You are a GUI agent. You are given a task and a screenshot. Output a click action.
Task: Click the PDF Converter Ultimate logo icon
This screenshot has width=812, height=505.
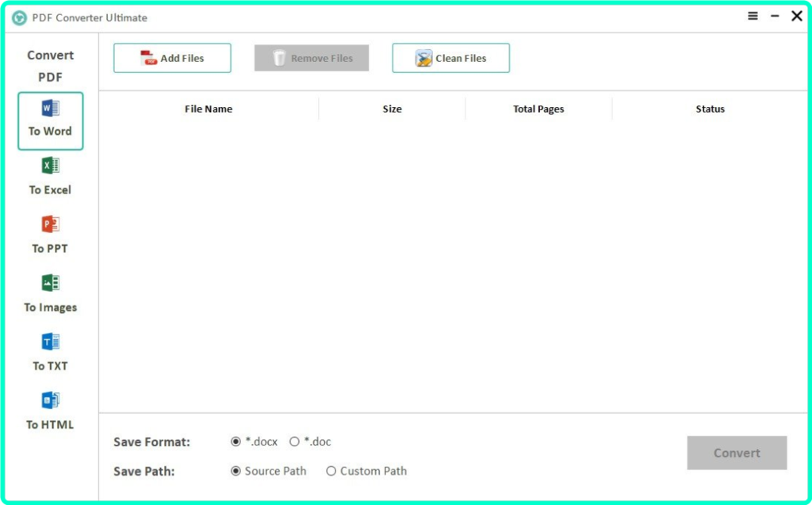coord(19,17)
